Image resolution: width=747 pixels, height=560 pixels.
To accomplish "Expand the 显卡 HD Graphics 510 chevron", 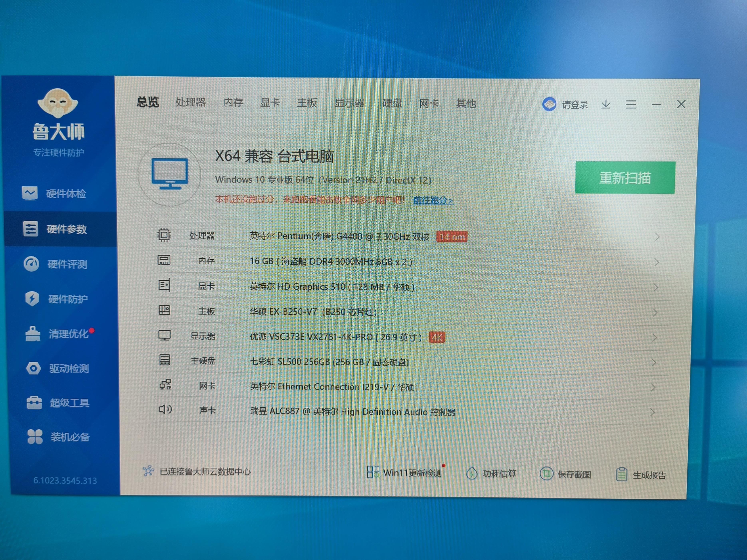I will tap(656, 287).
